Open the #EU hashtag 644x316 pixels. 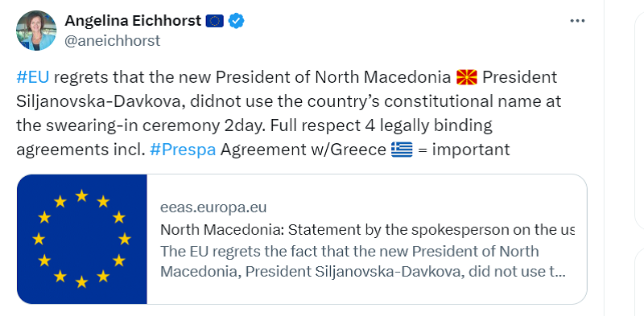click(33, 77)
